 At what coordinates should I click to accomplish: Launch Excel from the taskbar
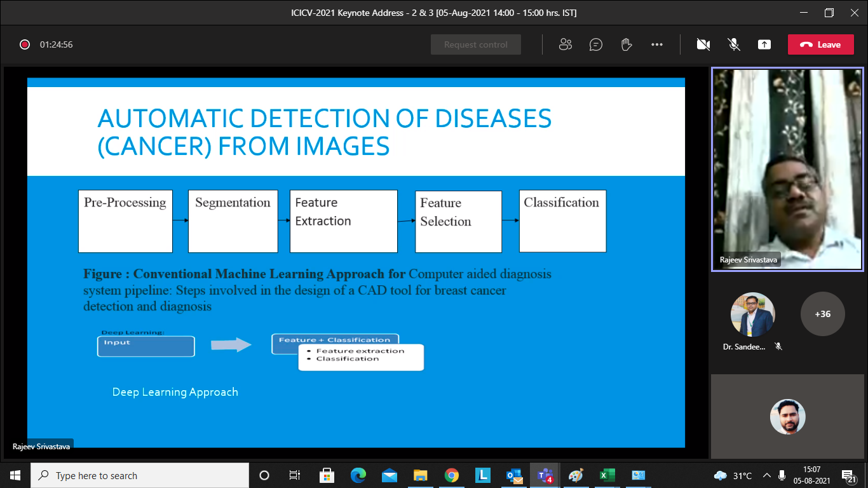click(607, 475)
